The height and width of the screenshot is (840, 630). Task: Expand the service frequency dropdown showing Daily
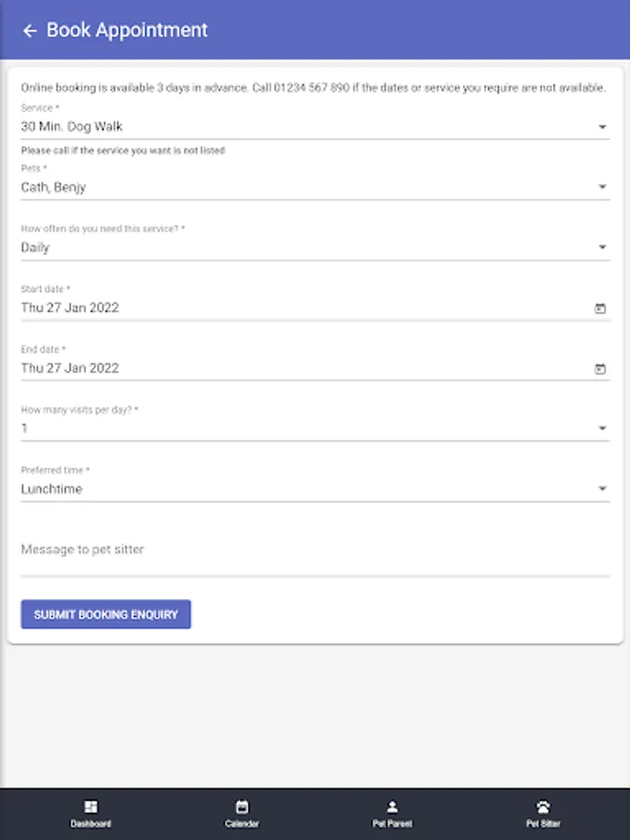pos(602,247)
